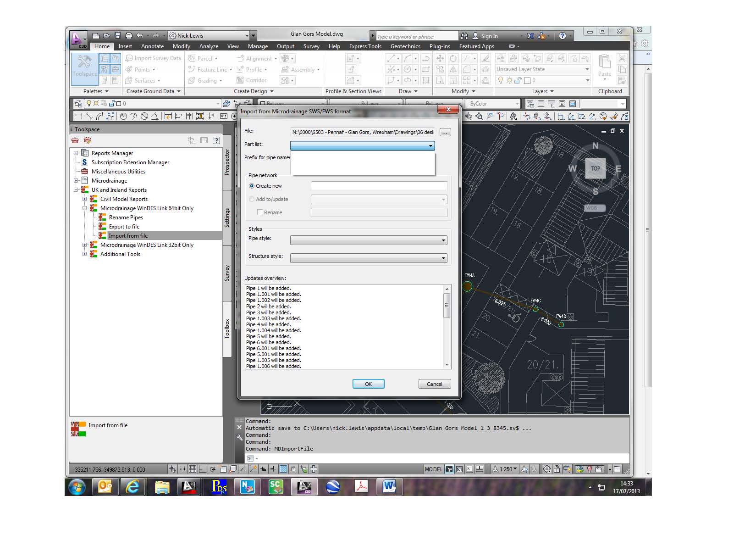Click the Windows Start button
The height and width of the screenshot is (535, 756).
coord(77,487)
